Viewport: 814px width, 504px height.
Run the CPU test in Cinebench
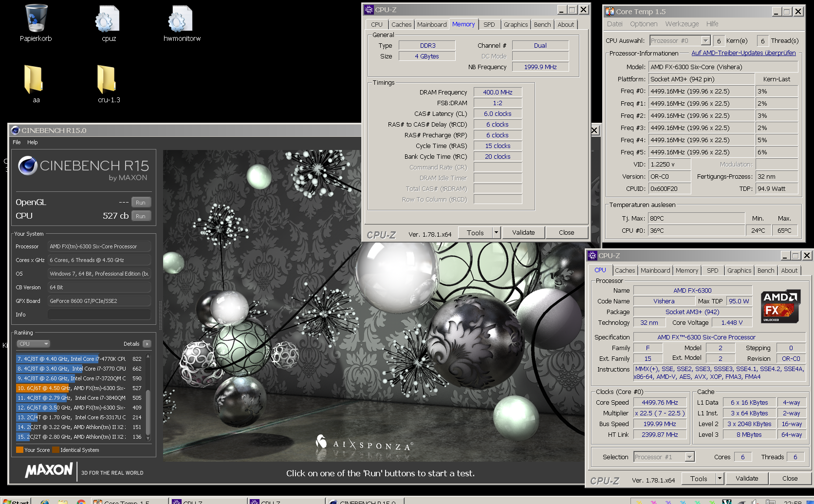coord(141,216)
